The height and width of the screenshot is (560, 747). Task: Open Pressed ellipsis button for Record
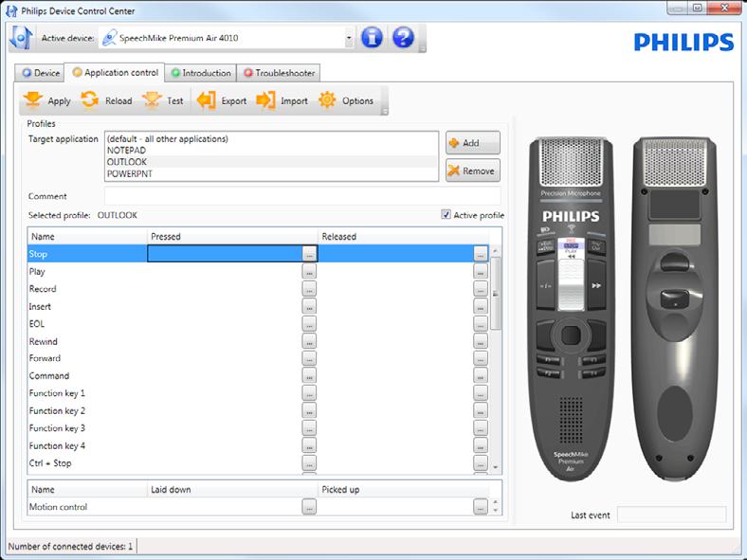click(x=309, y=289)
